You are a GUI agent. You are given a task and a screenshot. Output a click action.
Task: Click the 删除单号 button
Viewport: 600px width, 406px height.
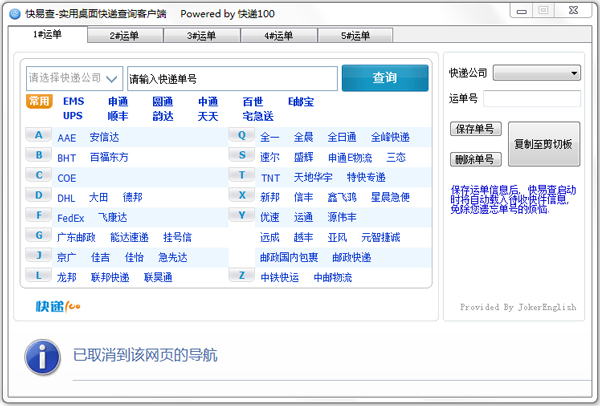point(474,159)
